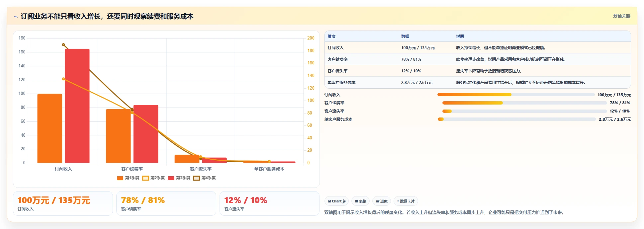Click the orange 客户流失率 bar in the chart

[x=187, y=159]
